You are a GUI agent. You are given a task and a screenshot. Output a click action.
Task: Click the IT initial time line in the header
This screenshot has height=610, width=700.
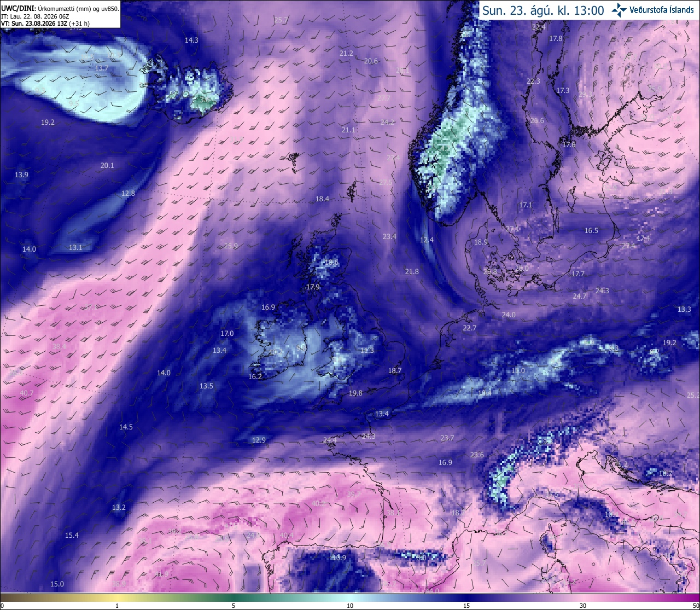point(35,16)
